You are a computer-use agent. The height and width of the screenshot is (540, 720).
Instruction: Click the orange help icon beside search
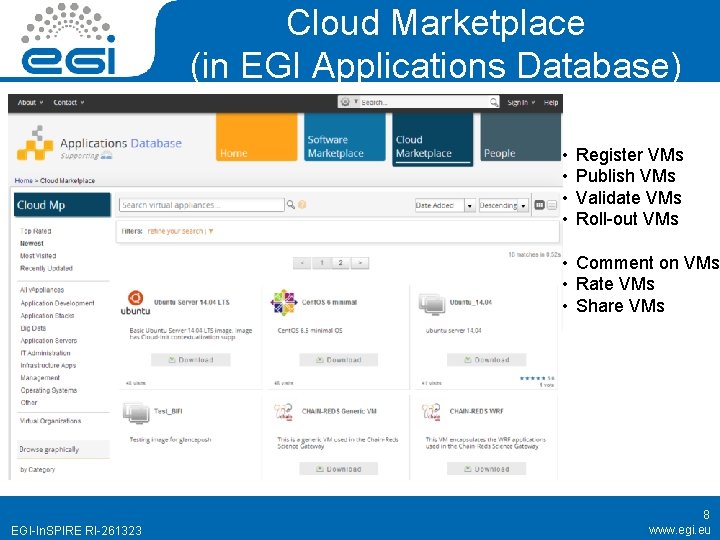[302, 204]
